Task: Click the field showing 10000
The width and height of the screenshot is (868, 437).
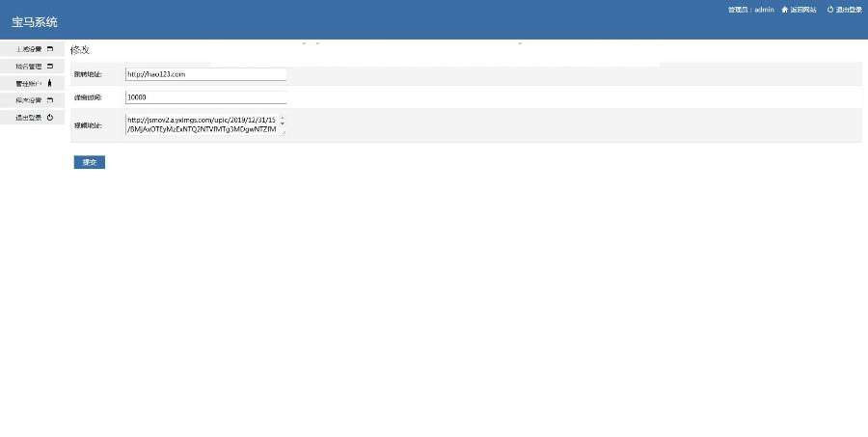Action: 205,97
